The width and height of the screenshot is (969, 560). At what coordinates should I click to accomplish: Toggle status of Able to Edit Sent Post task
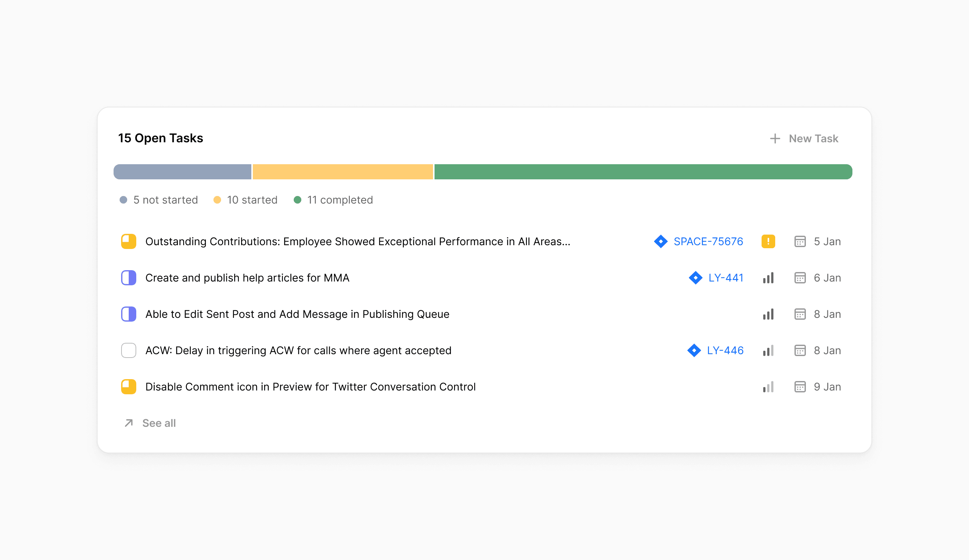[129, 314]
